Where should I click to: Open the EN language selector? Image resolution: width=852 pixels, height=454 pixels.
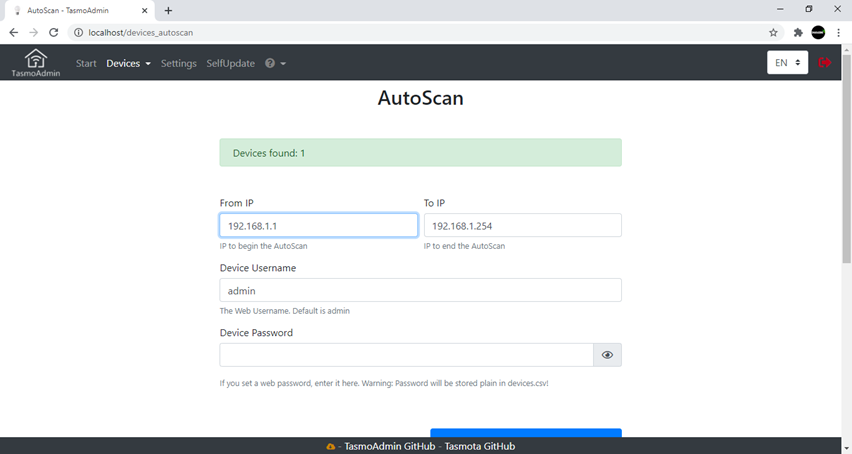click(x=787, y=62)
